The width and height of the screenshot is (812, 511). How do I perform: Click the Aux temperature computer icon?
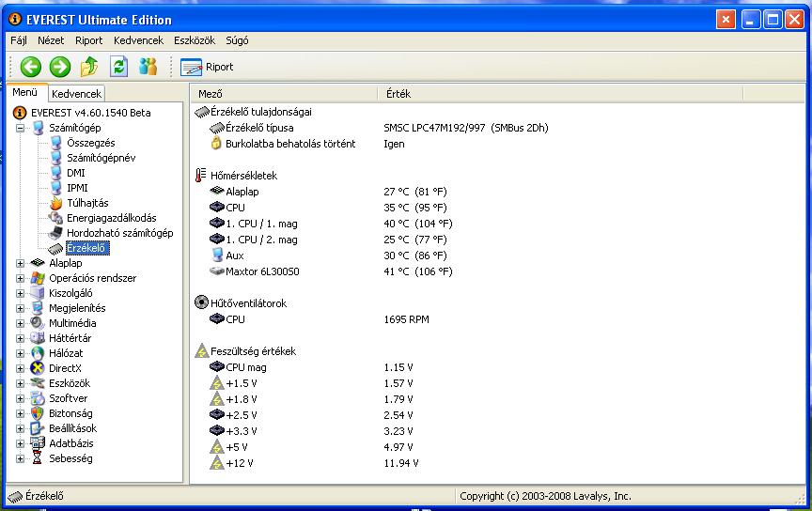217,255
